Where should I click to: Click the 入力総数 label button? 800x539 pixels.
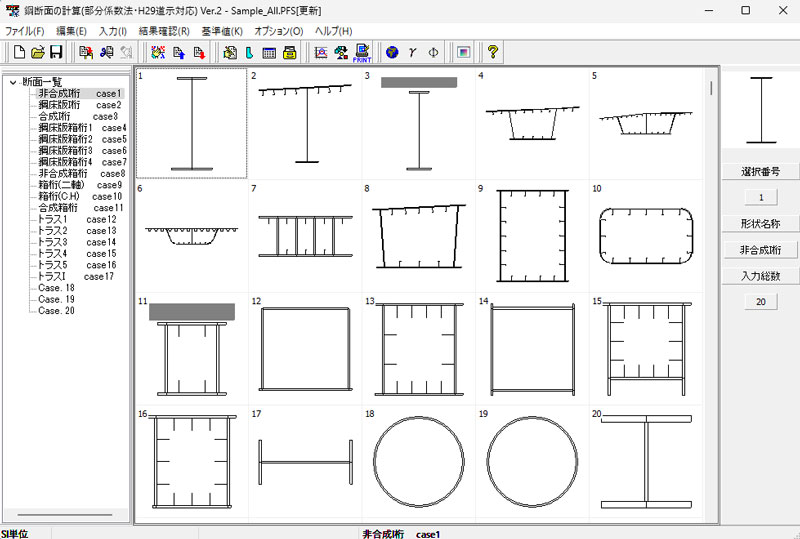click(760, 276)
